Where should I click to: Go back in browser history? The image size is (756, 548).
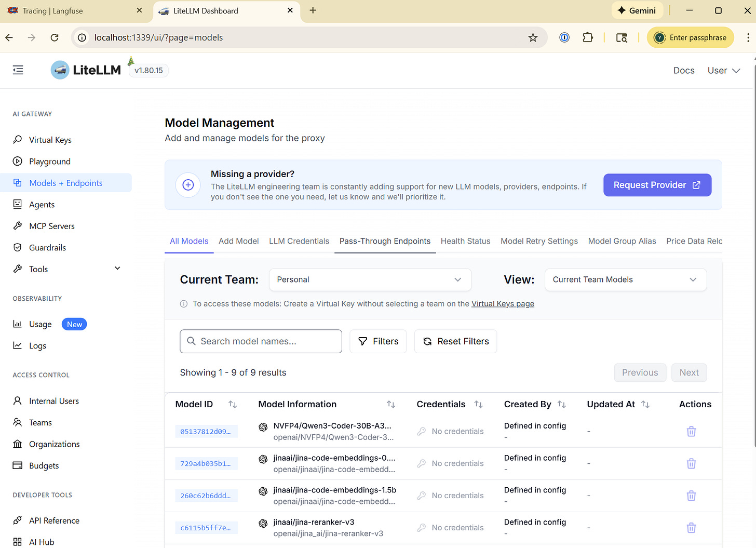tap(9, 37)
